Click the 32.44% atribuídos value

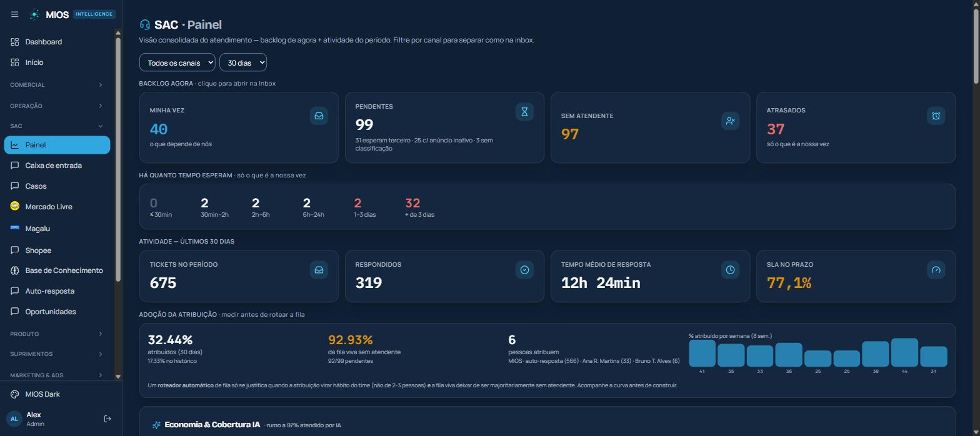(x=170, y=340)
